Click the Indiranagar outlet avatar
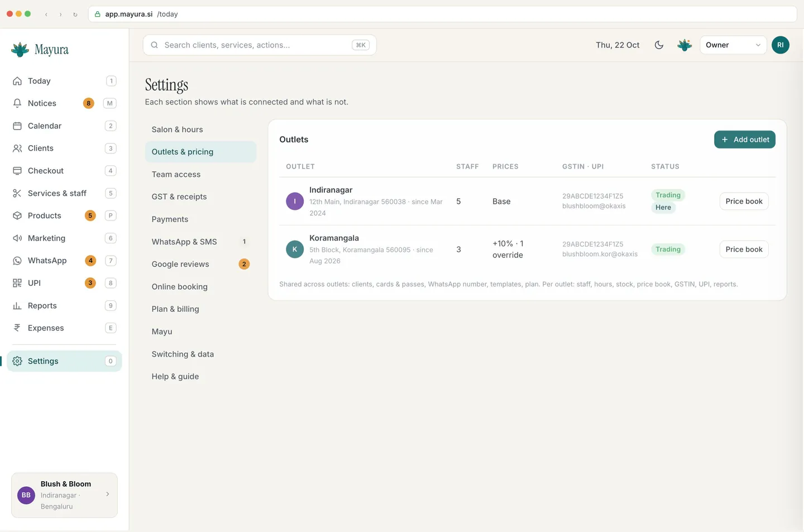The image size is (804, 532). (295, 202)
